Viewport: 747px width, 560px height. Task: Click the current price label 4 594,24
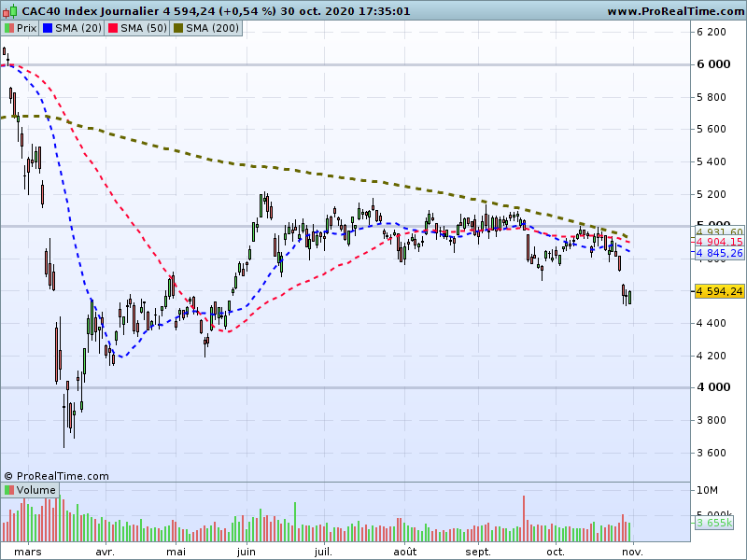tap(719, 291)
